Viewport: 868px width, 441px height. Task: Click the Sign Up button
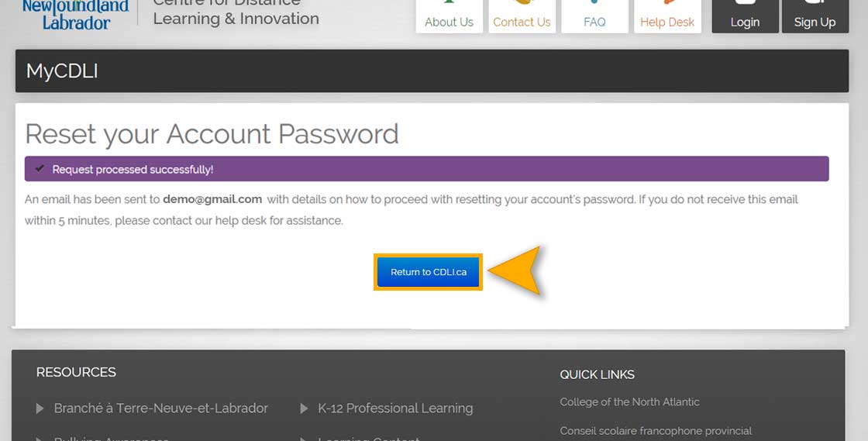pos(815,16)
